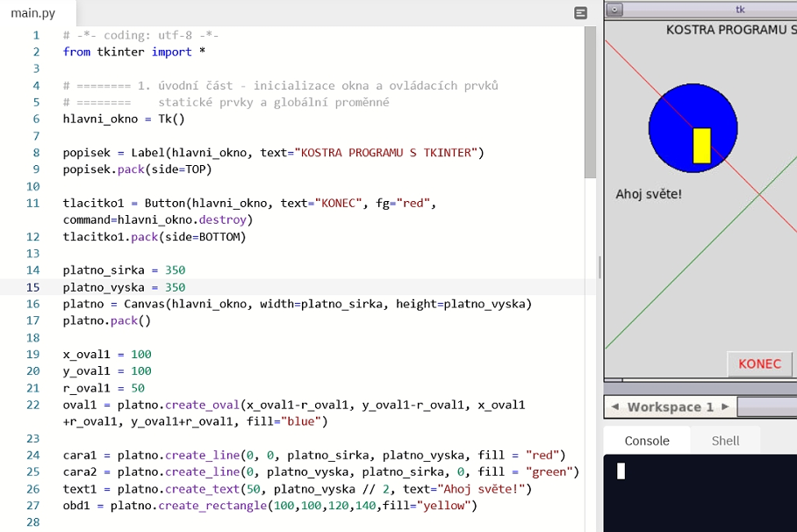The height and width of the screenshot is (532, 797).
Task: Click the pane divider handle beside editor
Action: pyautogui.click(x=600, y=267)
